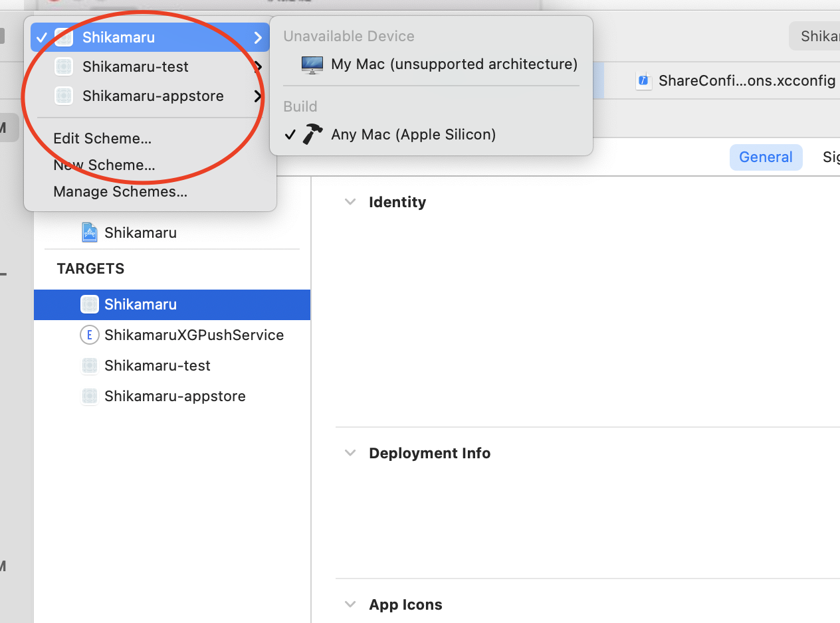Expand the Shikamaru-appstore scheme submenu arrow
Screen dimensions: 840x623
258,96
